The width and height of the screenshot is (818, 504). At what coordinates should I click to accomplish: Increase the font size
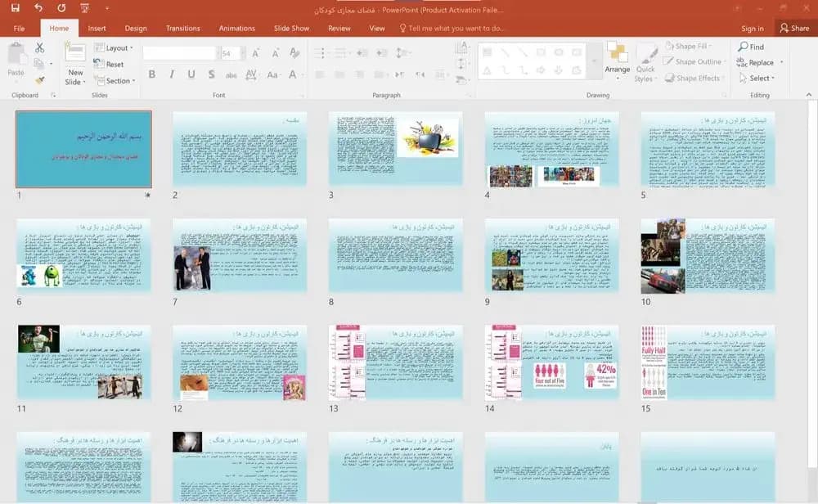255,53
